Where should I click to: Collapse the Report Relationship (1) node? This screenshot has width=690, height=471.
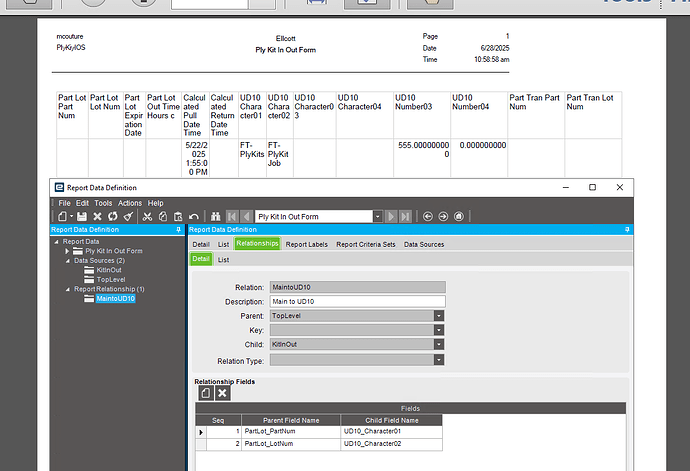click(68, 289)
